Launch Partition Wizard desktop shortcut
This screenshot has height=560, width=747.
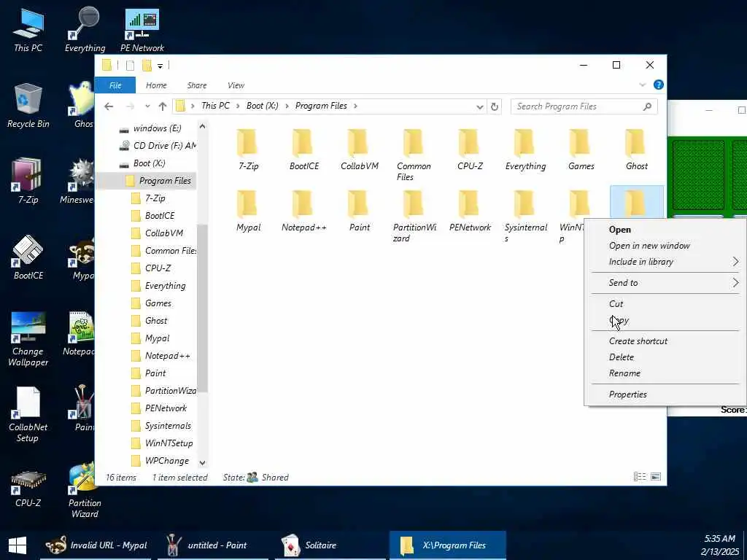point(85,491)
